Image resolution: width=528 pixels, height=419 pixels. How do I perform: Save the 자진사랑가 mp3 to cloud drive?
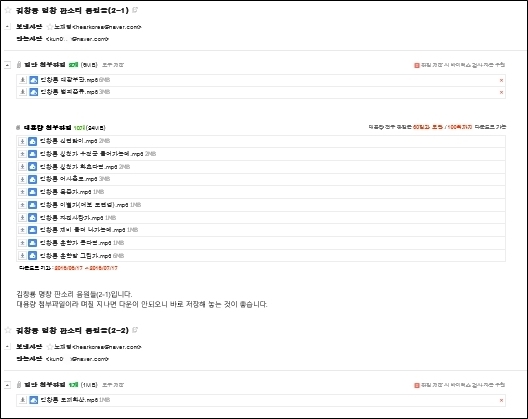pyautogui.click(x=32, y=218)
